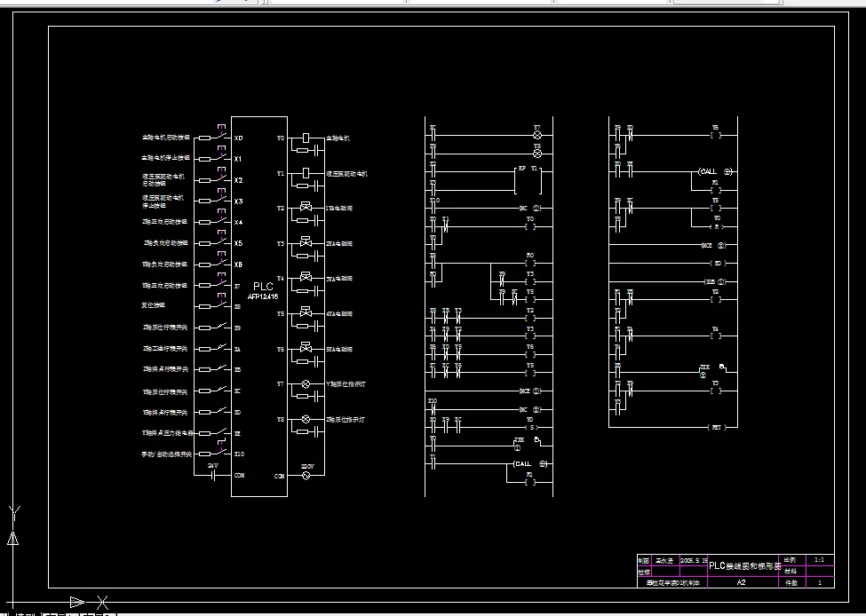
Task: Pick the X5 input terminal label
Action: 238,243
